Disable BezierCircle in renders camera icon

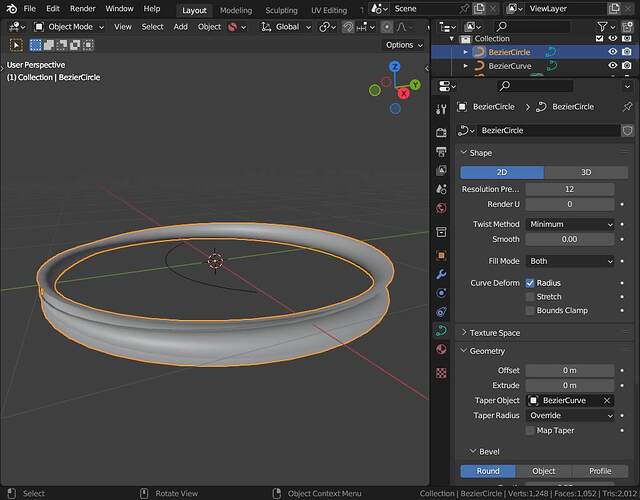point(627,52)
